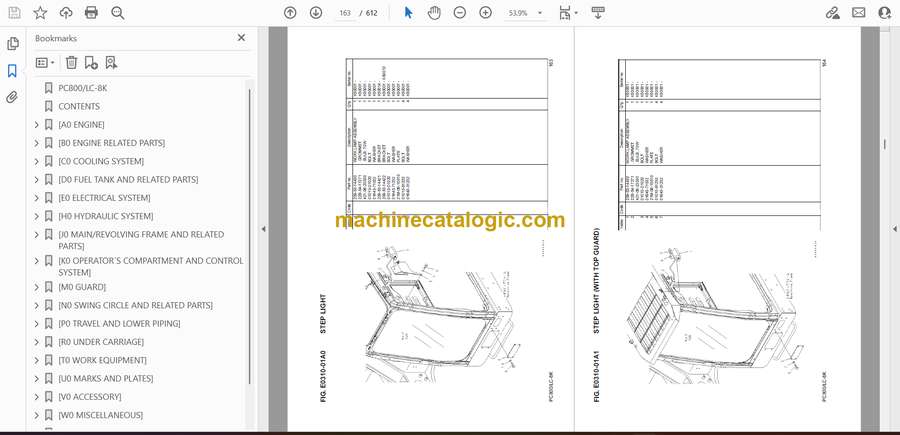Jump to [T0 WORK EQUIPMENT] bookmark text
900x435 pixels.
point(102,360)
